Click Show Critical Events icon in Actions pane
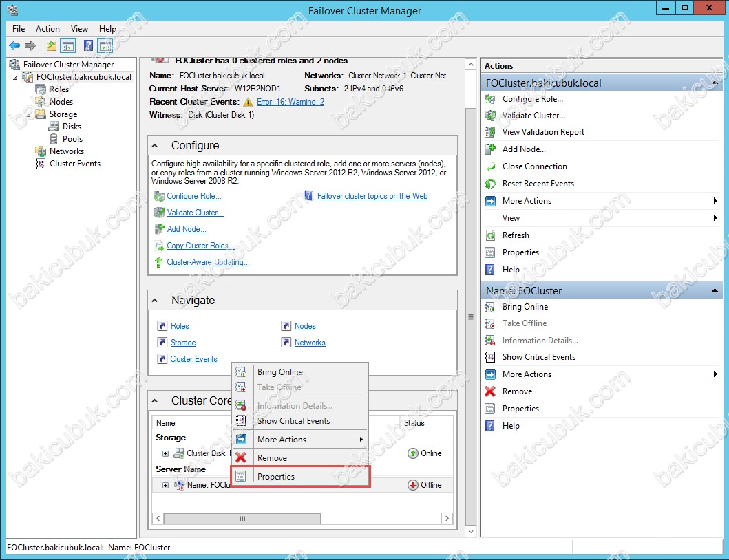The image size is (729, 560). tap(490, 357)
